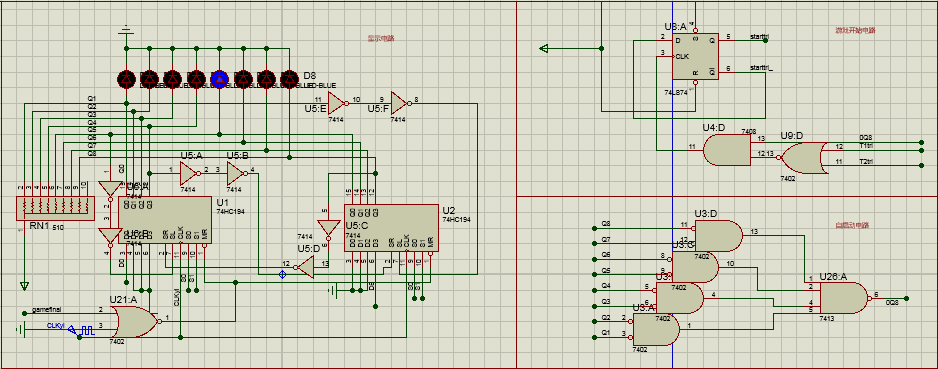Select the U3:D gate symbol
This screenshot has width=938, height=369.
pyautogui.click(x=719, y=236)
